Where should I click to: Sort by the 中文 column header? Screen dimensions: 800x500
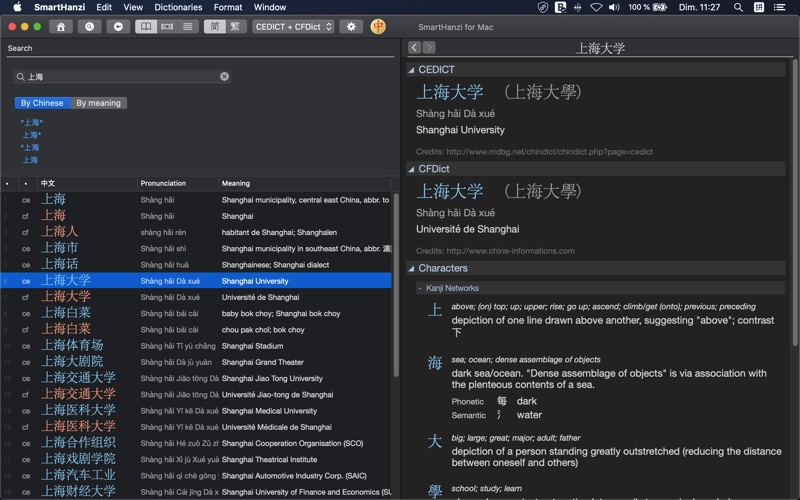(87, 183)
